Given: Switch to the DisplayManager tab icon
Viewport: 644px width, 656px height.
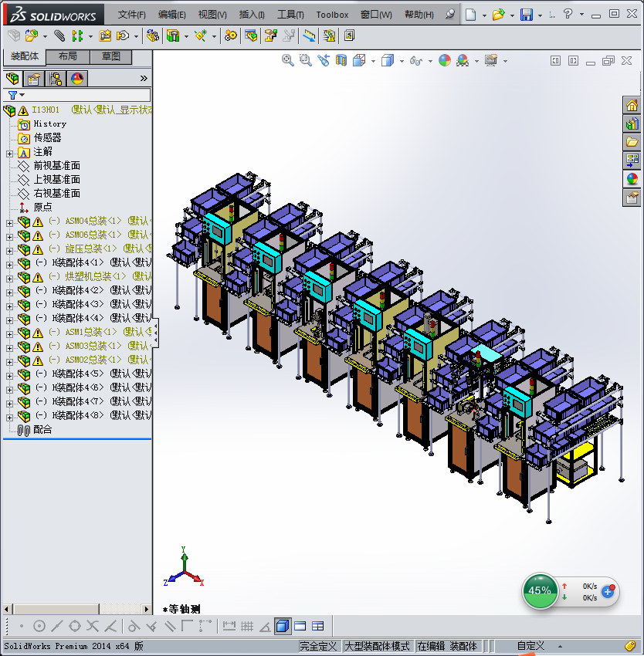Looking at the screenshot, I should tap(77, 79).
